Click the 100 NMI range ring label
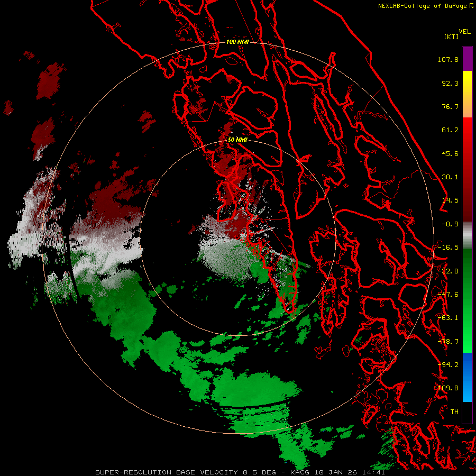This screenshot has height=476, width=476. [237, 42]
